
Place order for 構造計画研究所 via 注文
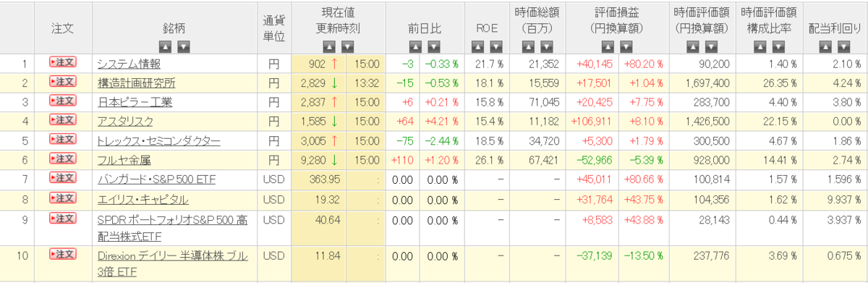pyautogui.click(x=62, y=81)
